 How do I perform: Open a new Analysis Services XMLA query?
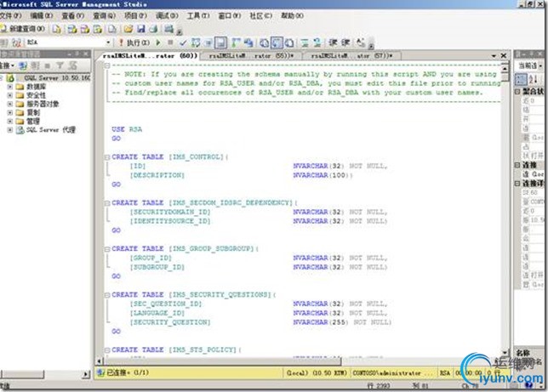(x=98, y=29)
